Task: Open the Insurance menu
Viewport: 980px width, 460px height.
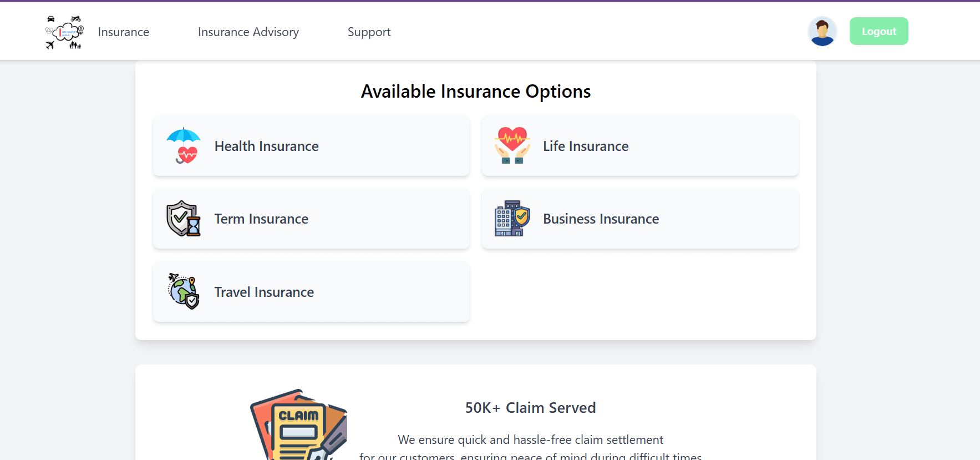Action: (x=123, y=32)
